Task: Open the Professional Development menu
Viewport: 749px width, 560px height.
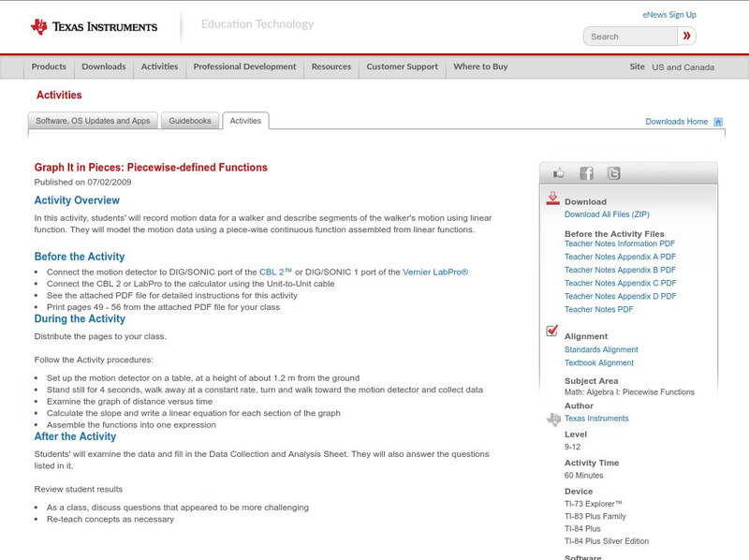Action: 244,66
